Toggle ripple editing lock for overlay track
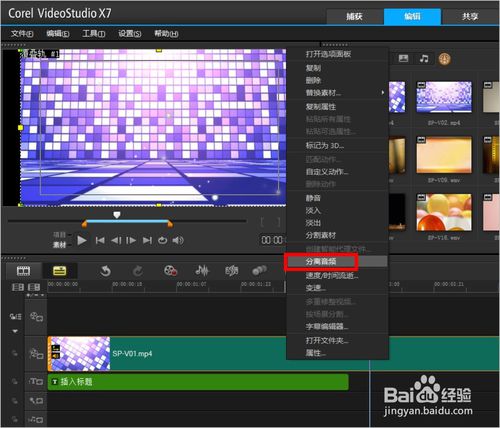 click(x=14, y=353)
